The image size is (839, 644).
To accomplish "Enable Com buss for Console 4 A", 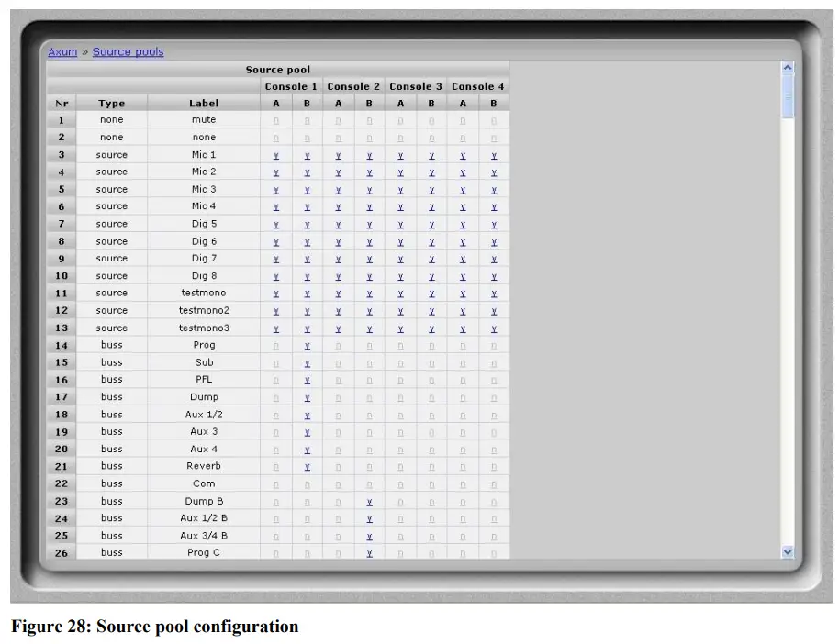I will click(x=463, y=485).
